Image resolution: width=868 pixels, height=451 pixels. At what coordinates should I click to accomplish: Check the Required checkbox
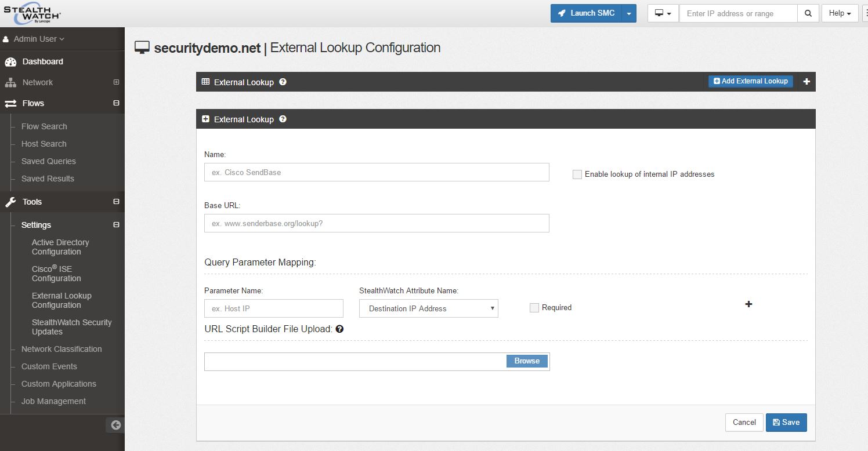tap(534, 308)
